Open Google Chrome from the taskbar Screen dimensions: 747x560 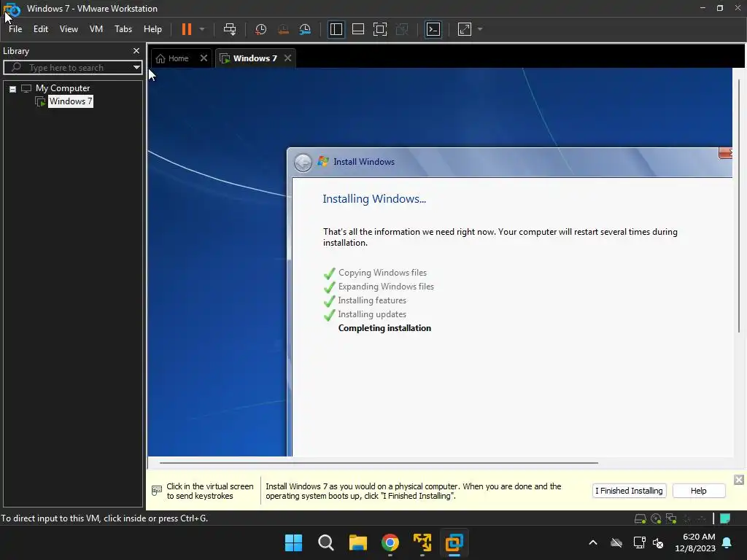390,542
